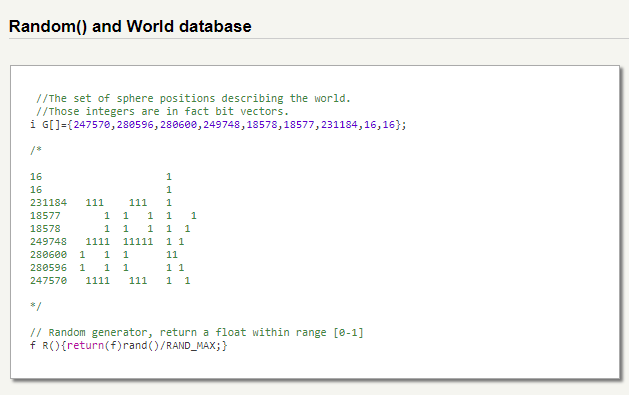Screen dimensions: 629x395
Task: Click the '11111' bits in the 249748 row
Action: tap(138, 242)
